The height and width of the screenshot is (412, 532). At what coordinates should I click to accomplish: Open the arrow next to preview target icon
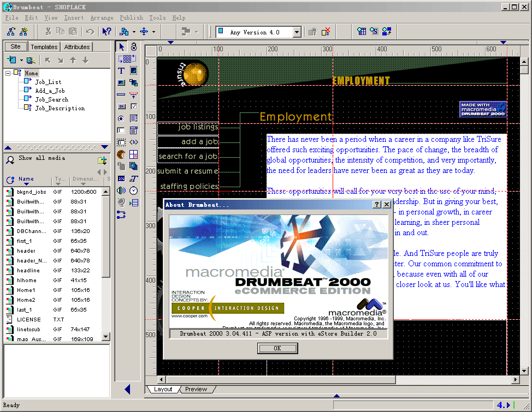click(153, 32)
